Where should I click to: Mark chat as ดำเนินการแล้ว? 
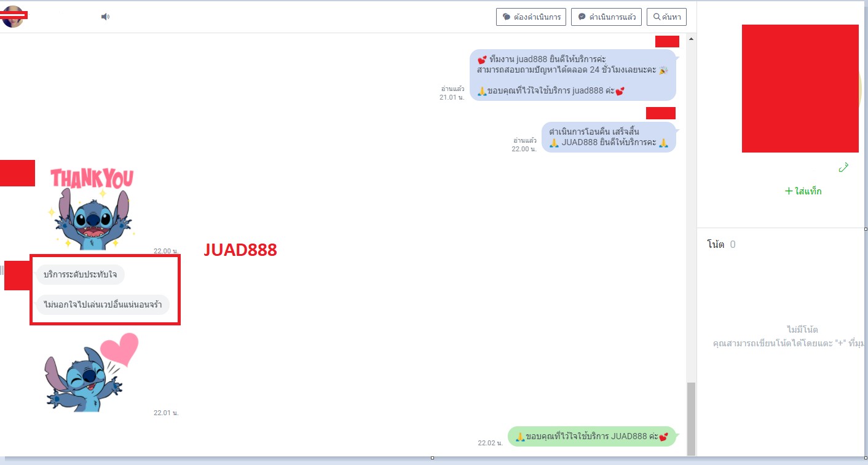point(606,17)
